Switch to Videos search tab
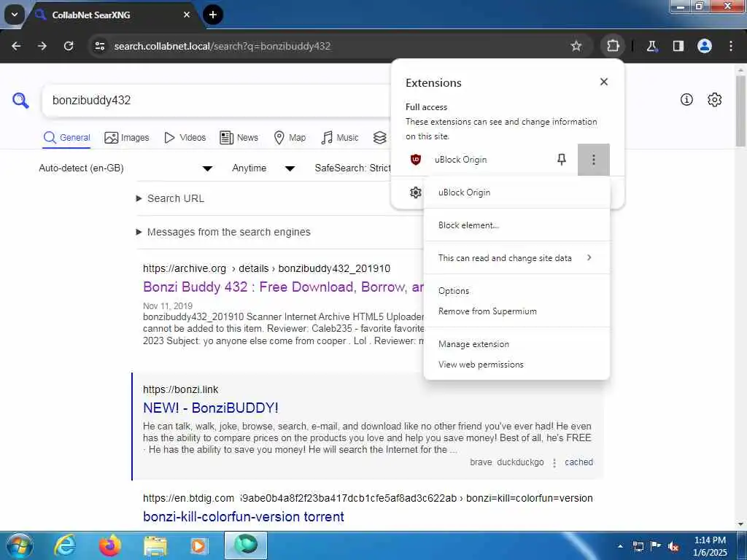Screen dimensions: 747x560 point(185,138)
